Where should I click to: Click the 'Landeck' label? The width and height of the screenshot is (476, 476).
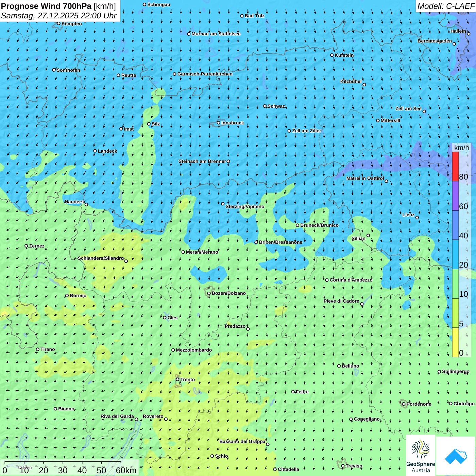107,151
